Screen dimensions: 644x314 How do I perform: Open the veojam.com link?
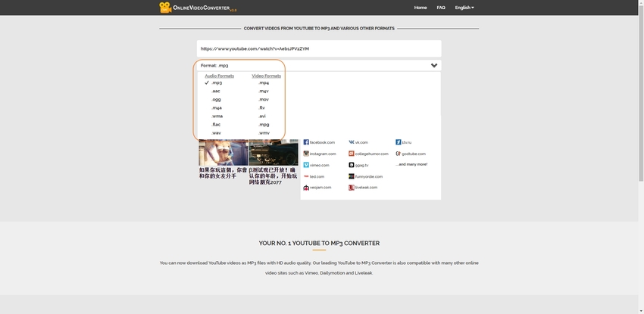(x=320, y=188)
